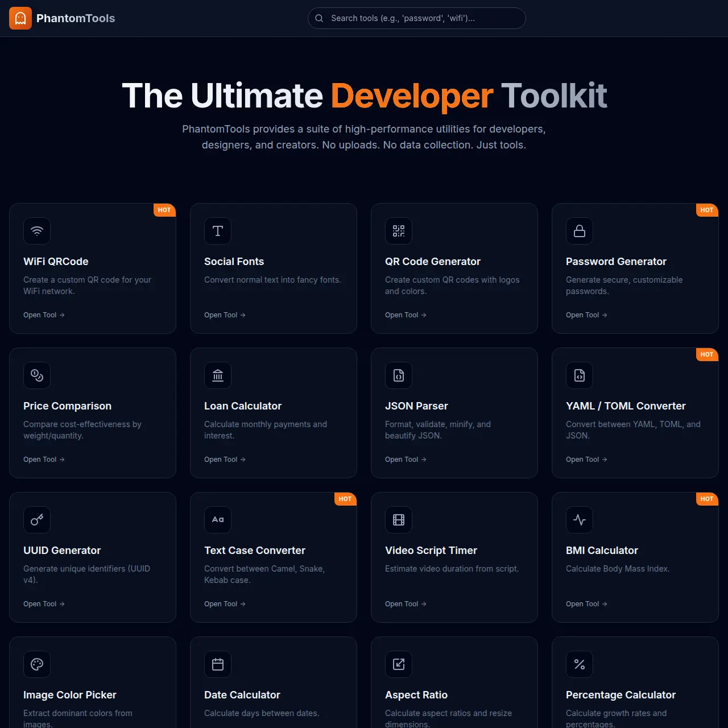
Task: Click the Price Comparison coins icon
Action: point(37,375)
